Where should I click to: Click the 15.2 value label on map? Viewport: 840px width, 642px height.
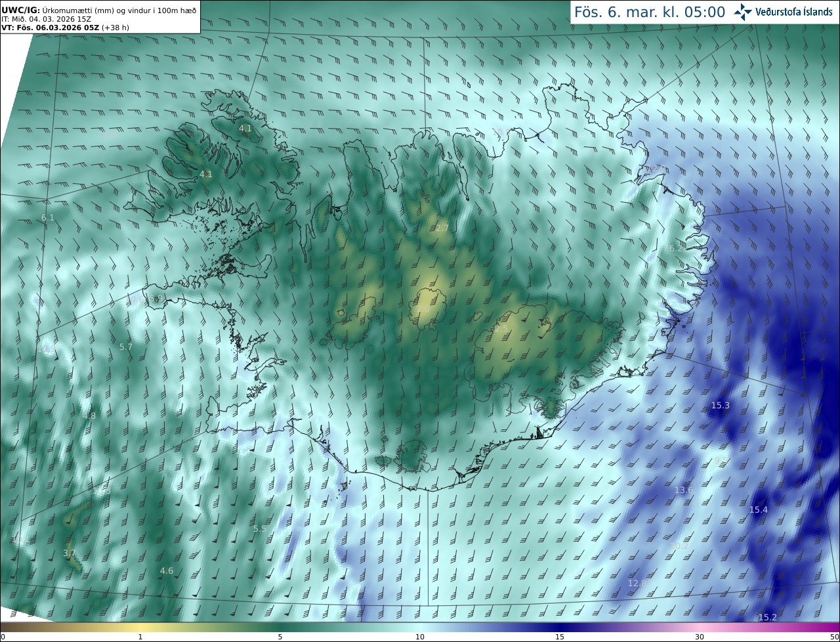click(x=767, y=618)
